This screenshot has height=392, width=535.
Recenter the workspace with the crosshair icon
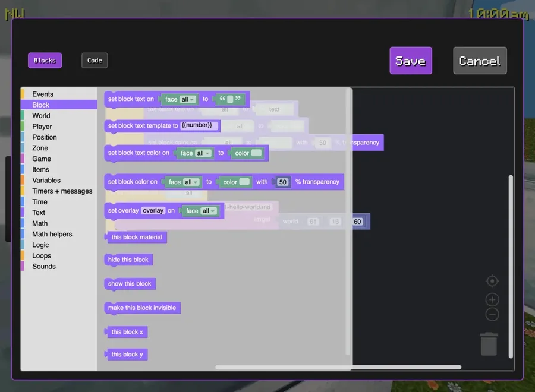tap(492, 281)
